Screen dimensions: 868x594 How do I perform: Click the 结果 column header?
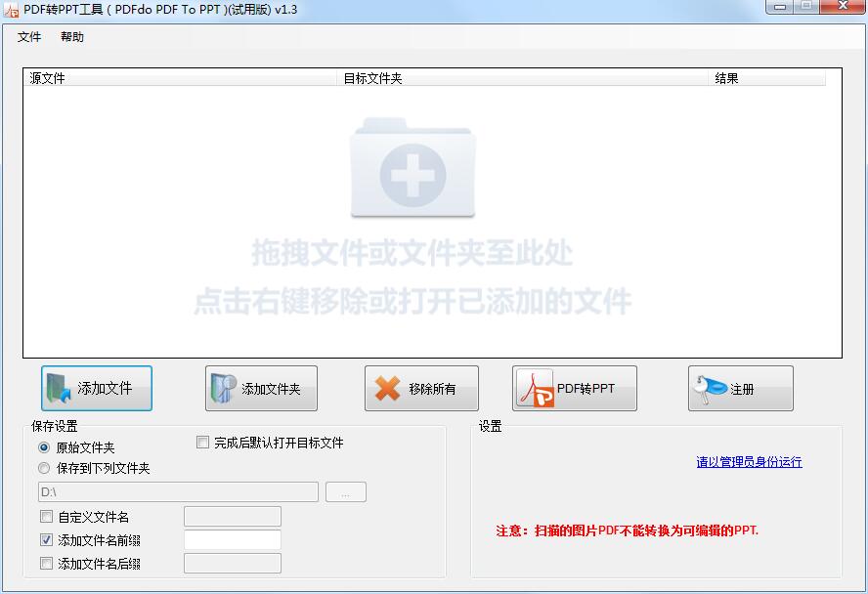point(767,78)
